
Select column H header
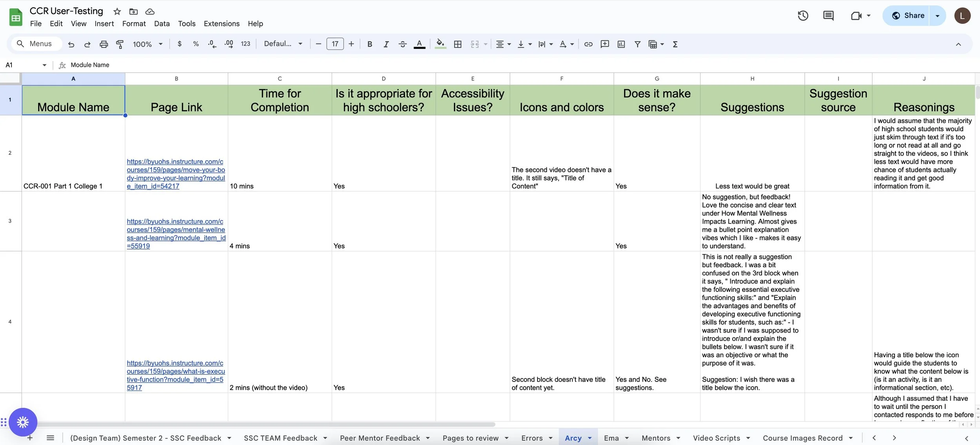752,79
